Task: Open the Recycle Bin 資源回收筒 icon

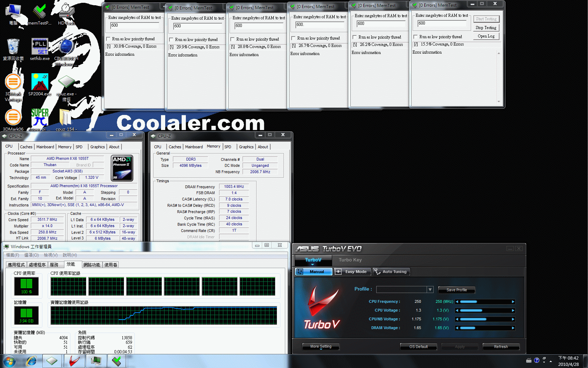Action: click(x=13, y=49)
